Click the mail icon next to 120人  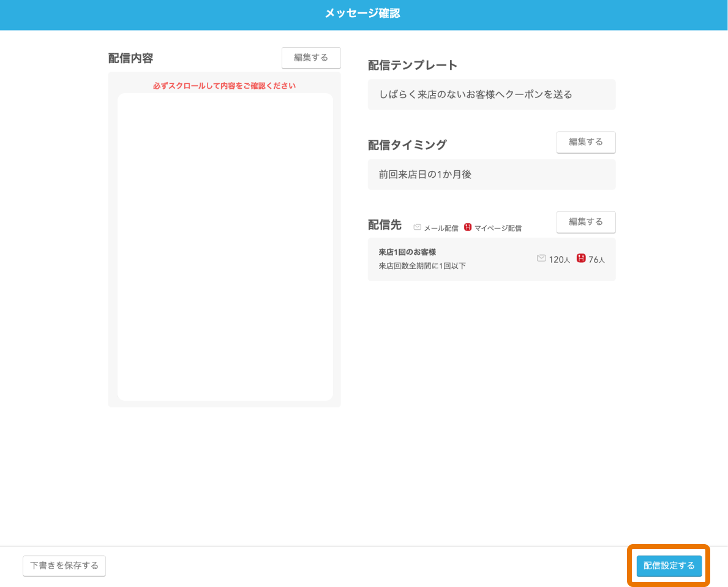tap(541, 259)
